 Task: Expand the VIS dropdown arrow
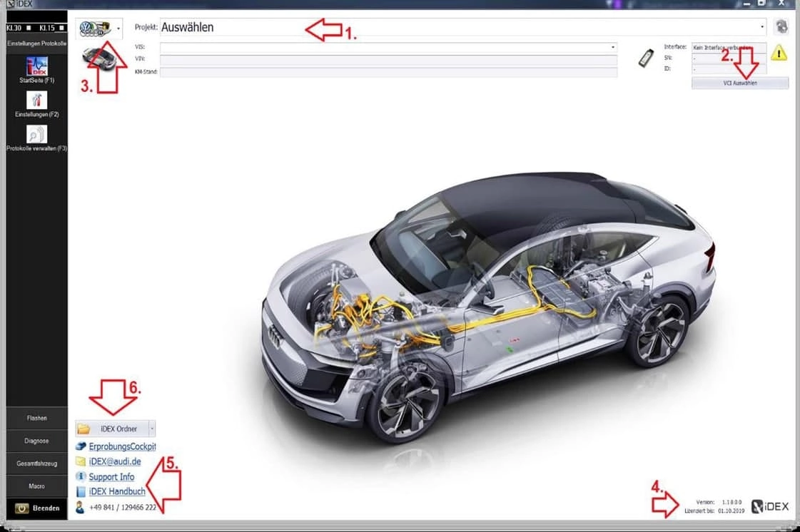coord(613,48)
